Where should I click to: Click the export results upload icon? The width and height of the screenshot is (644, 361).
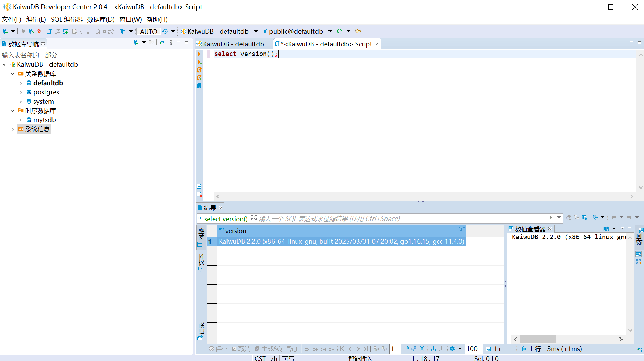(x=434, y=349)
